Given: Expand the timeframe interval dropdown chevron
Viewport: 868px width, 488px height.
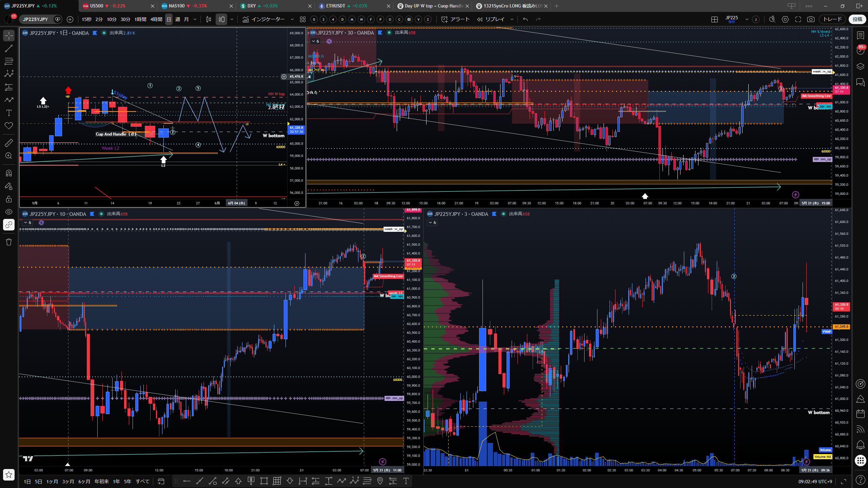Looking at the screenshot, I should coord(195,19).
